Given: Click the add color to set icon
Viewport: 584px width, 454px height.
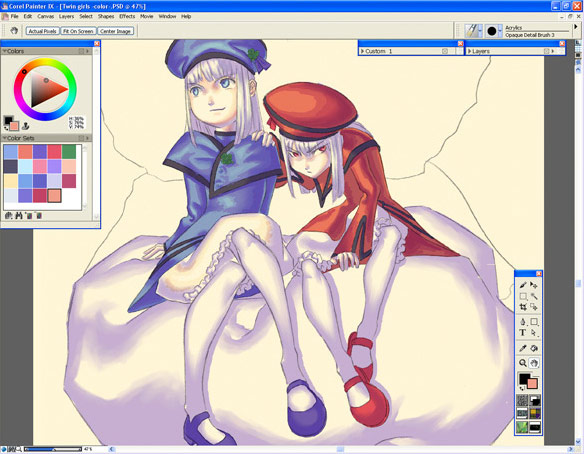Looking at the screenshot, I should click(28, 216).
